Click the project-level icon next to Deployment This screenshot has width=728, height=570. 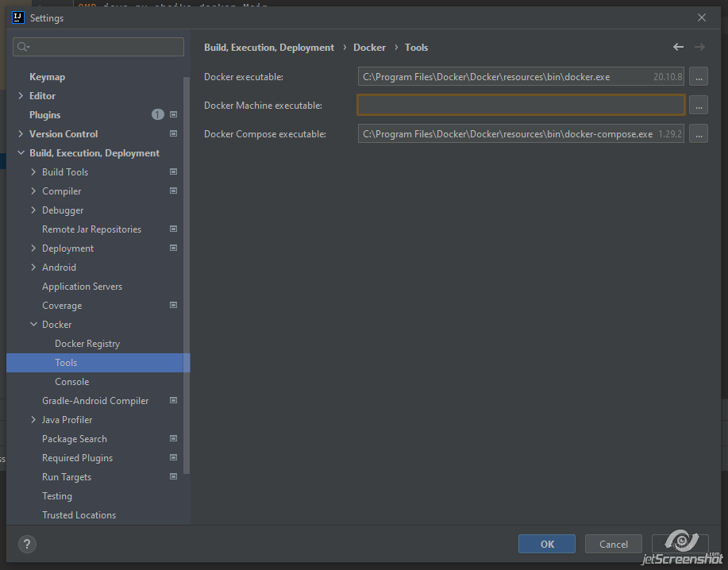(173, 248)
